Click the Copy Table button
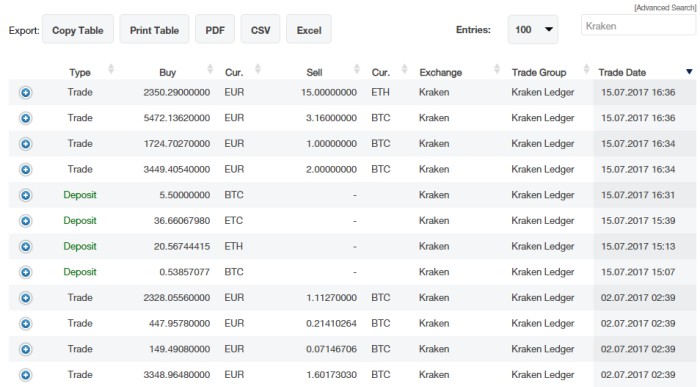 coord(78,29)
